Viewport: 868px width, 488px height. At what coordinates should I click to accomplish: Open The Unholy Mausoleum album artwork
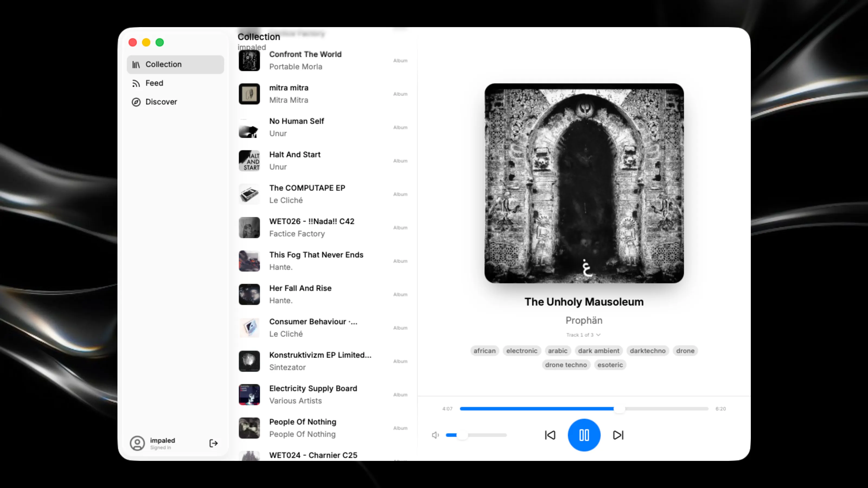(584, 183)
